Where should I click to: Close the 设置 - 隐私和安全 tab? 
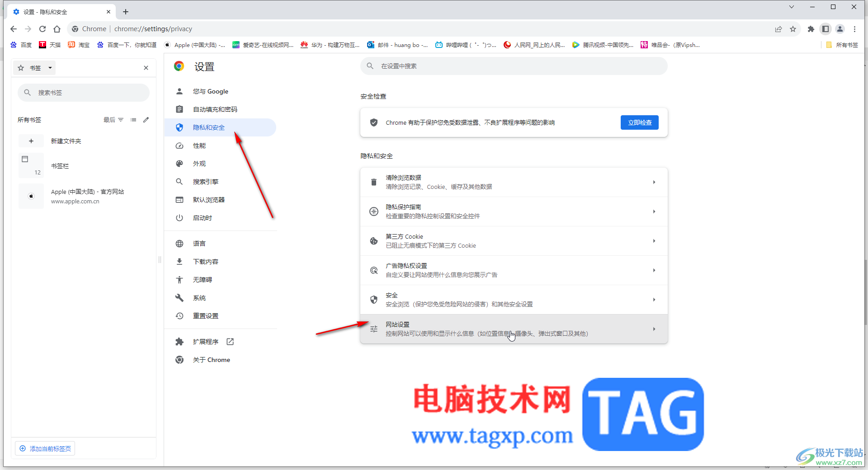(108, 12)
